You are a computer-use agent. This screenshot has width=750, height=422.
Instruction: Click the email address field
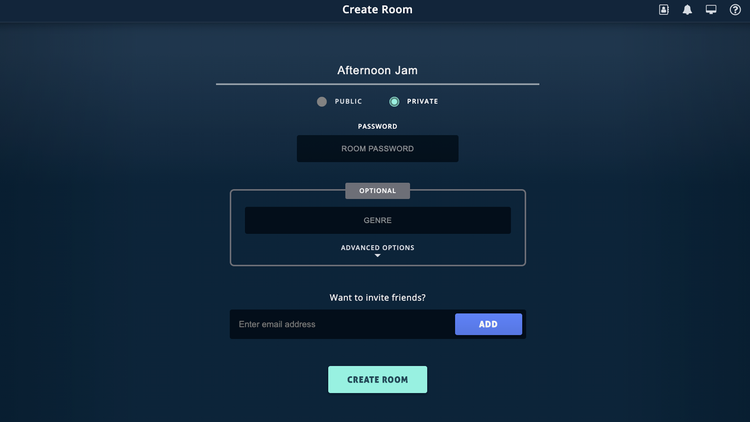342,324
